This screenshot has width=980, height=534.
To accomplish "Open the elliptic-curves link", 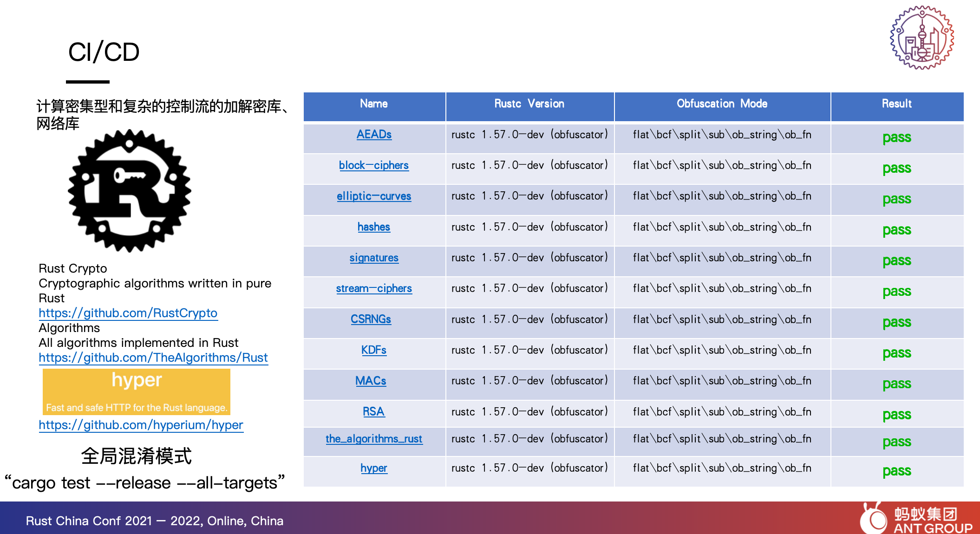I will tap(374, 196).
